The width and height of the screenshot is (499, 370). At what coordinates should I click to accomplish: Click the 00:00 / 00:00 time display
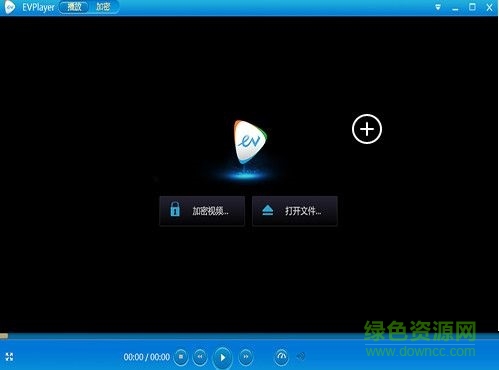(x=147, y=357)
